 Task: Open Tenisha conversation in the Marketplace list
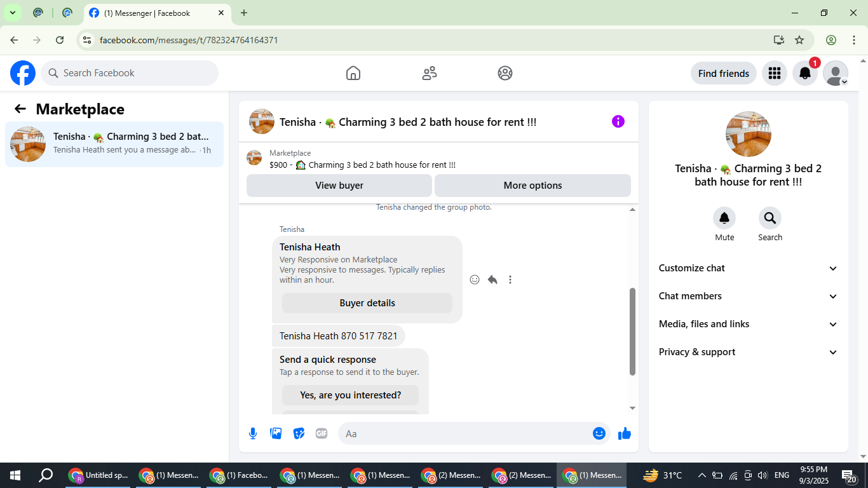[x=114, y=144]
